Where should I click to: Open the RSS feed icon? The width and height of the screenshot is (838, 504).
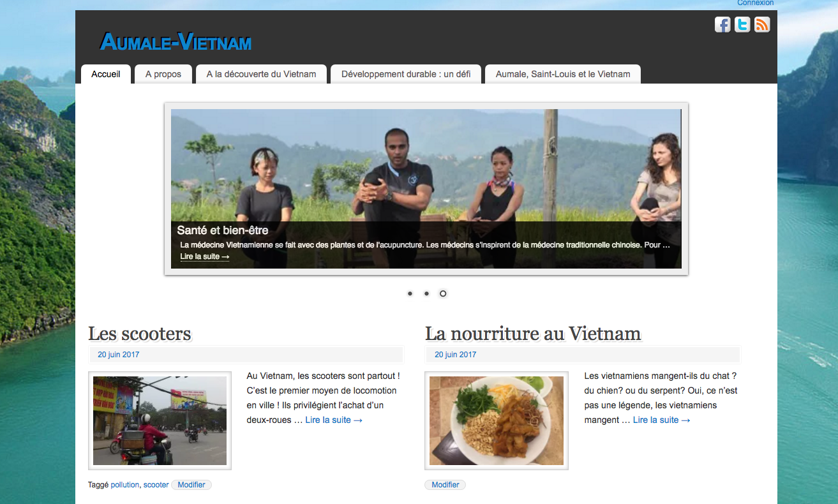(762, 25)
